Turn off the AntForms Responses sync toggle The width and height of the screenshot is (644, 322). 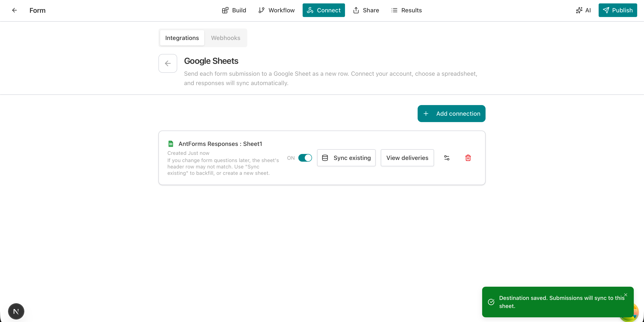305,158
